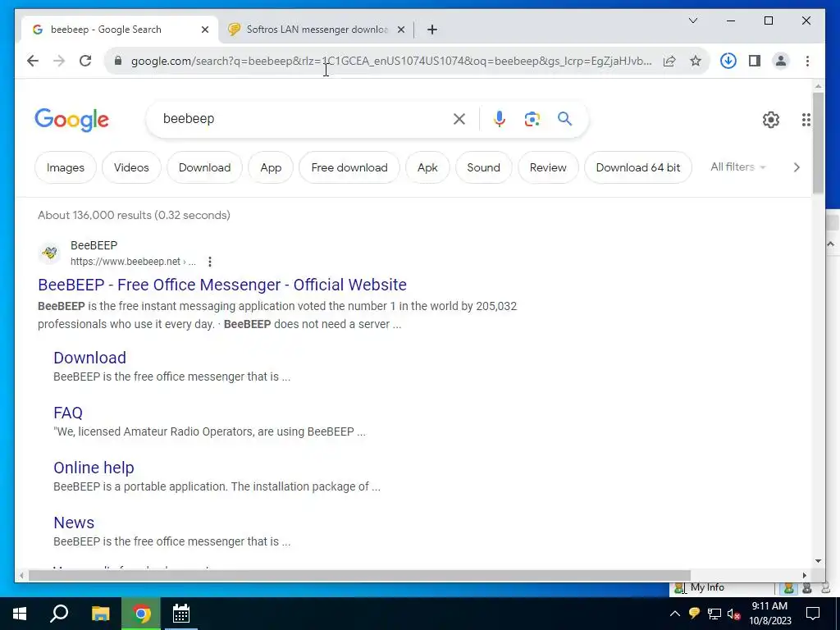Show more filter chips with right arrow

click(x=797, y=167)
